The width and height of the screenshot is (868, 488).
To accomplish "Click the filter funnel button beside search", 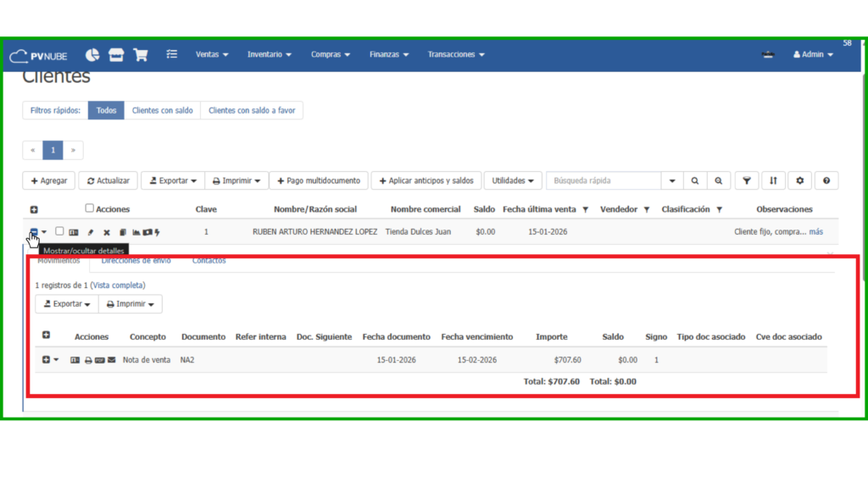I will [x=746, y=180].
